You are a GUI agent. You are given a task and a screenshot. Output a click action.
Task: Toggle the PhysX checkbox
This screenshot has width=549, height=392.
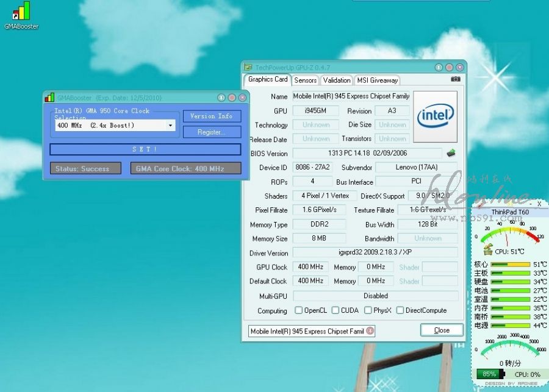click(368, 310)
